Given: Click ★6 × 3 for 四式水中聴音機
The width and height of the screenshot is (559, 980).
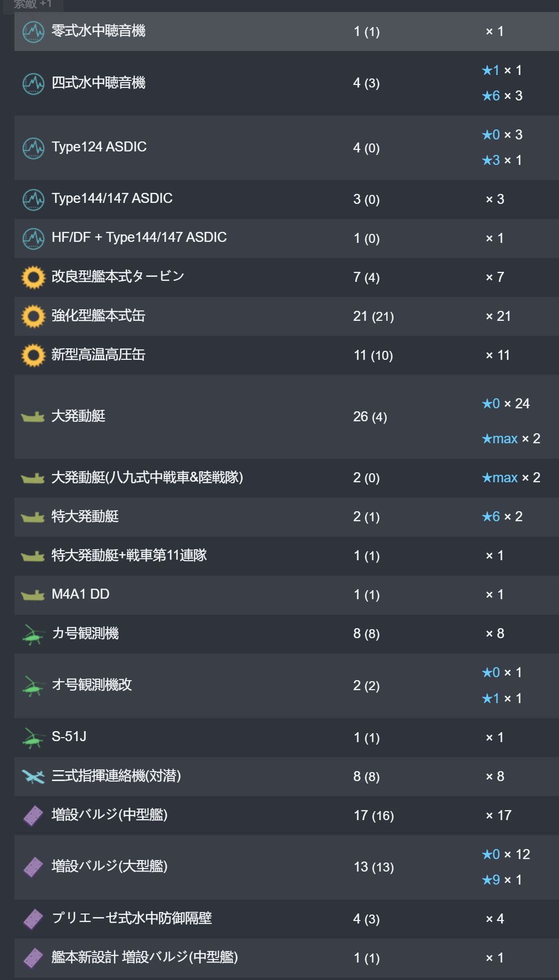Looking at the screenshot, I should 502,96.
